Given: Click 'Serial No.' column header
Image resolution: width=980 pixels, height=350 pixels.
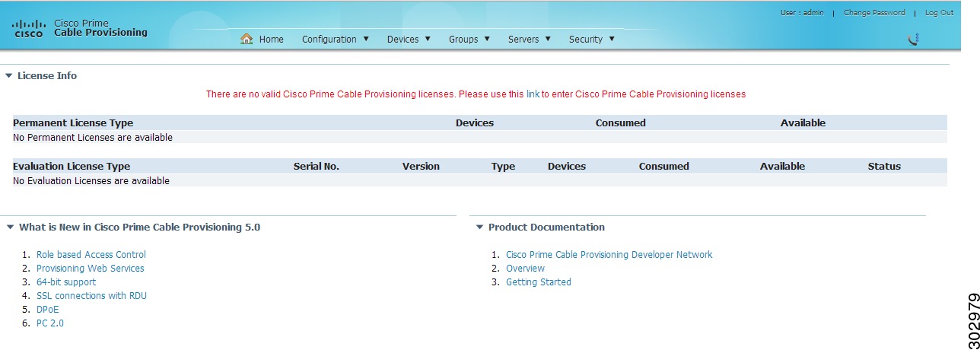Looking at the screenshot, I should 317,166.
